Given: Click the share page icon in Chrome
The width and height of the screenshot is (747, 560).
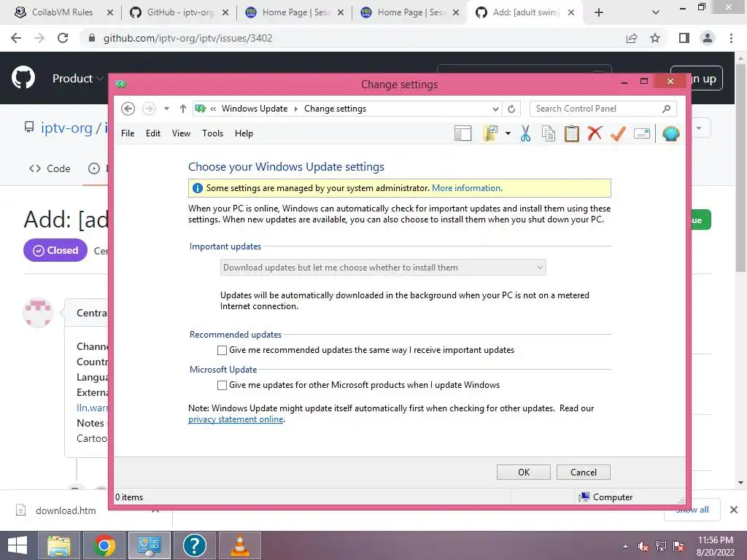Looking at the screenshot, I should point(632,38).
